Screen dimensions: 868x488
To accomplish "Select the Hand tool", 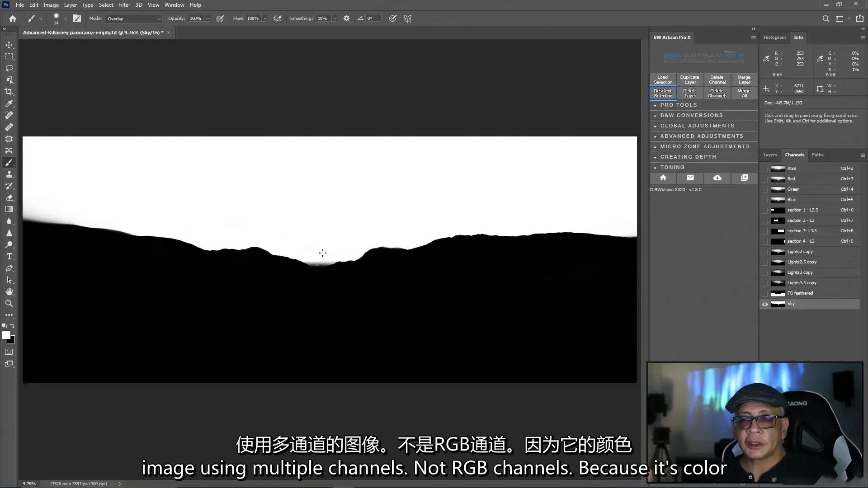I will click(x=9, y=292).
